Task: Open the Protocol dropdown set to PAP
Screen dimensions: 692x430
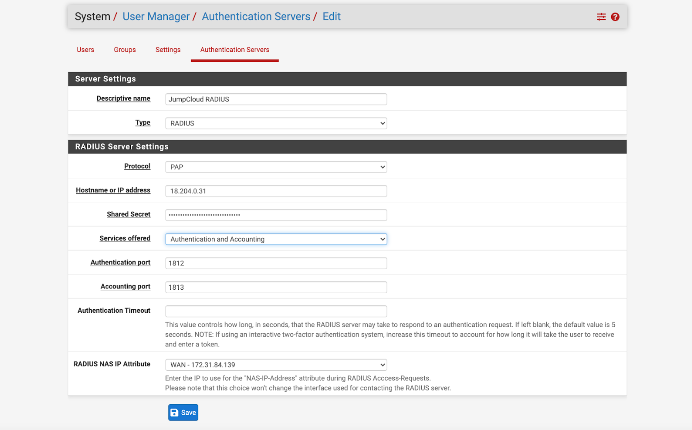Action: (x=275, y=167)
